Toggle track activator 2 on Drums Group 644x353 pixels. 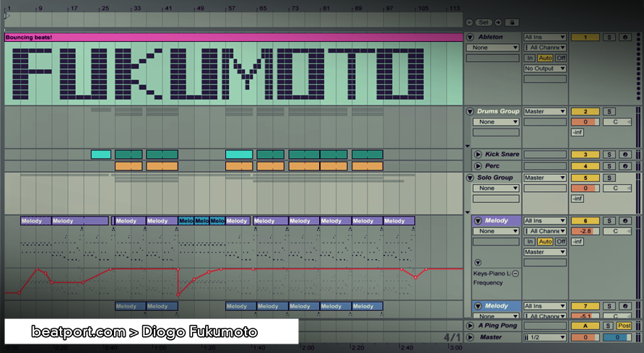(x=586, y=111)
